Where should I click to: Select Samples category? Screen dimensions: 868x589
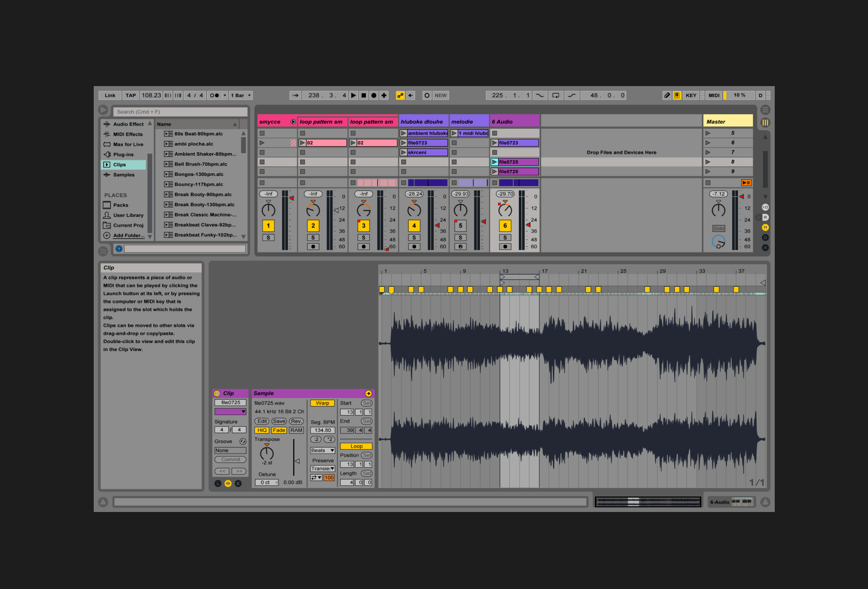[124, 175]
